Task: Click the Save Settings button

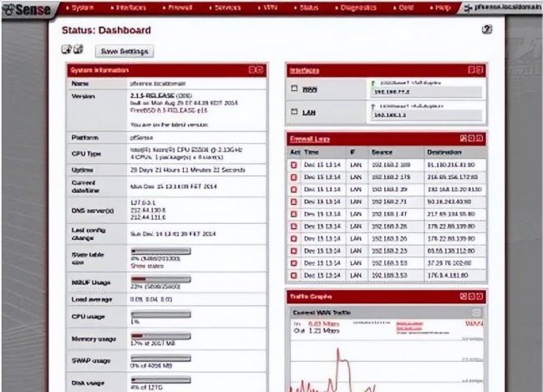Action: tap(124, 51)
